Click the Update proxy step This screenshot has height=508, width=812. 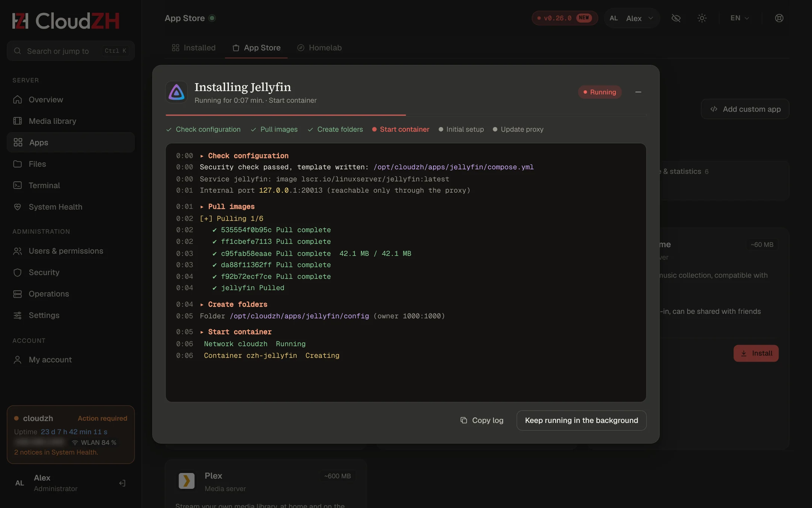point(518,129)
